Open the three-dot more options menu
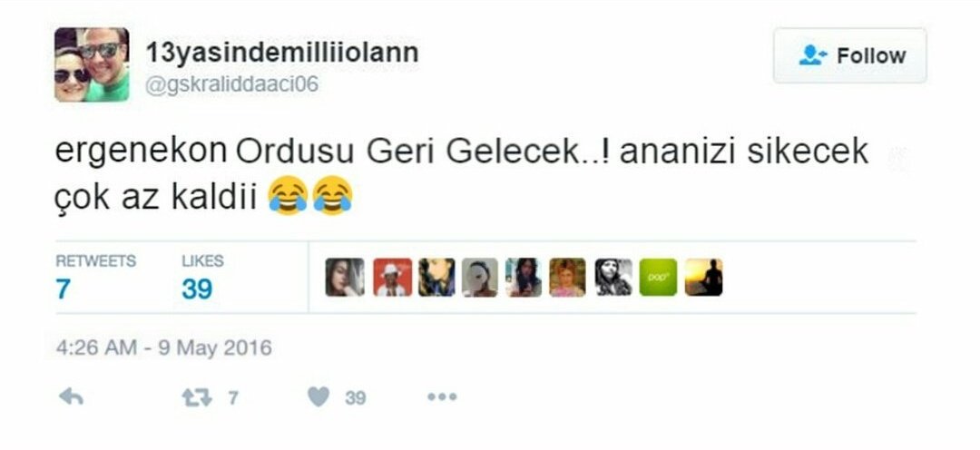 pos(442,396)
